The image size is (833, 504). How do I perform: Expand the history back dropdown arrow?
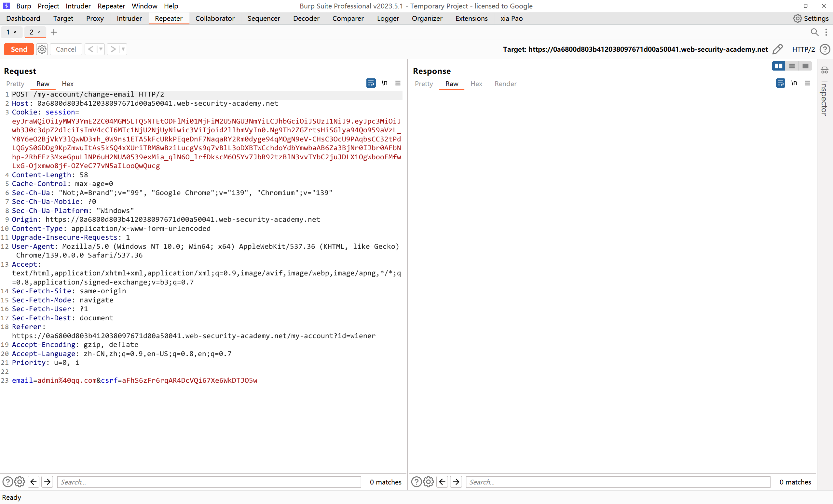[101, 49]
